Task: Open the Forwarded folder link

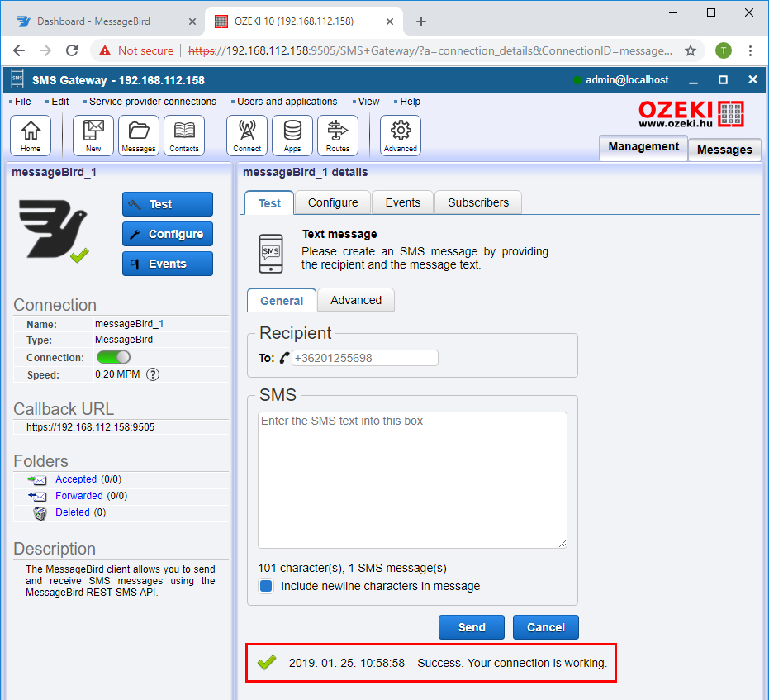Action: coord(79,496)
